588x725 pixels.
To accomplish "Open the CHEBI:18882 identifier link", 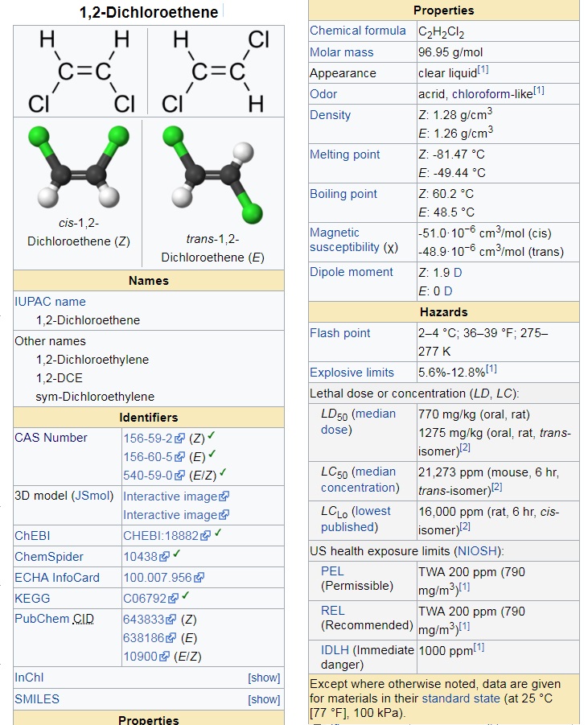I will pos(167,536).
